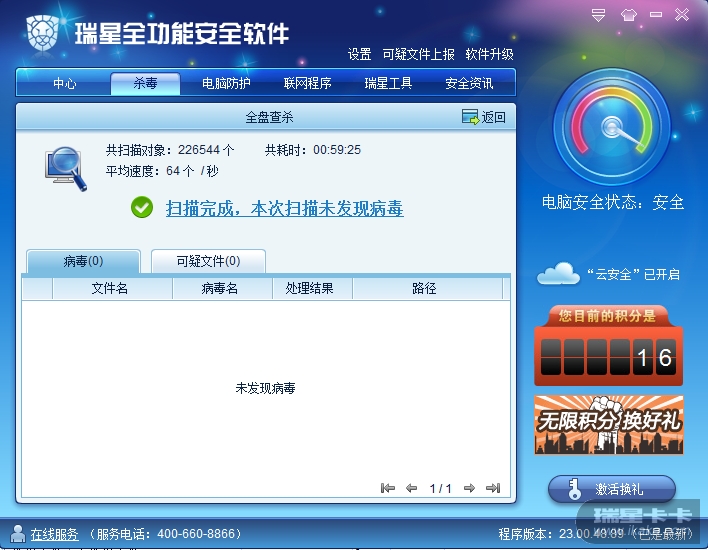708x550 pixels.
Task: Sort by 病毒名 column header
Action: pyautogui.click(x=222, y=288)
